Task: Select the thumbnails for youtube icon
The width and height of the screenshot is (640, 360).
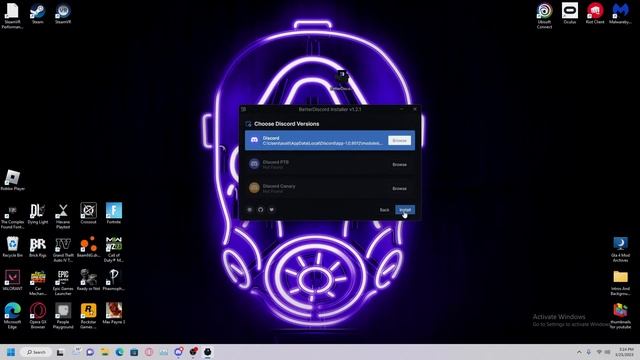Action: [x=620, y=316]
